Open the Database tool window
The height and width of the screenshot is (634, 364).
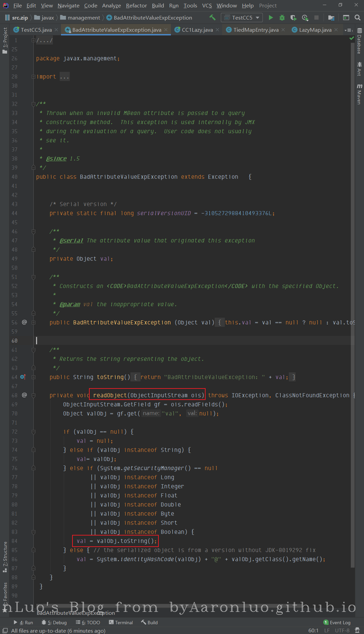pos(359,41)
